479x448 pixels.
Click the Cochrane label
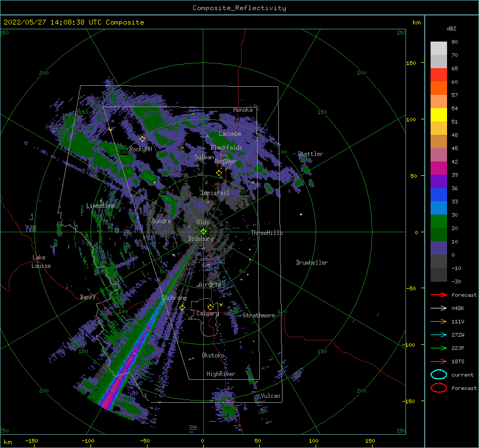click(x=174, y=298)
